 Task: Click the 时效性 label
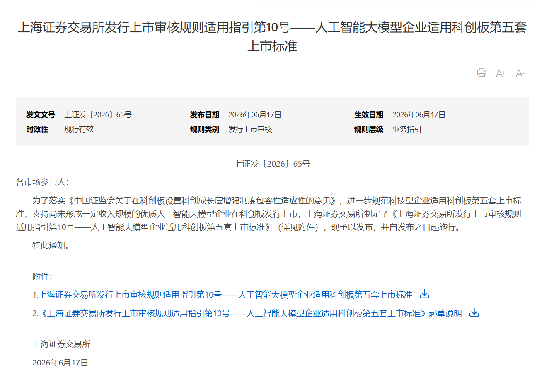[37, 129]
